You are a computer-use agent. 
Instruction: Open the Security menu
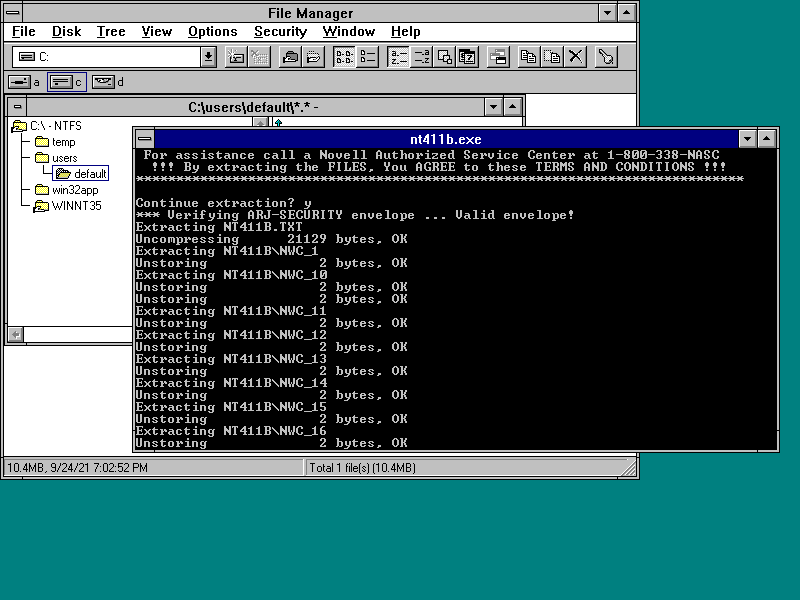coord(281,32)
